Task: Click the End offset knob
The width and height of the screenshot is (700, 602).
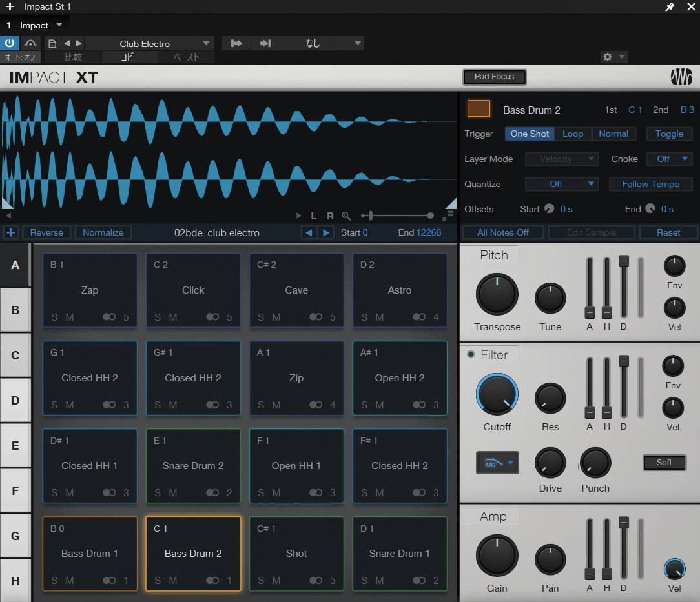Action: coord(650,208)
